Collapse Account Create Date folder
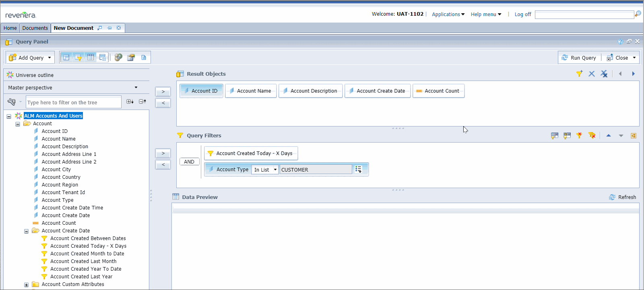Viewport: 644px width, 290px height. 27,231
